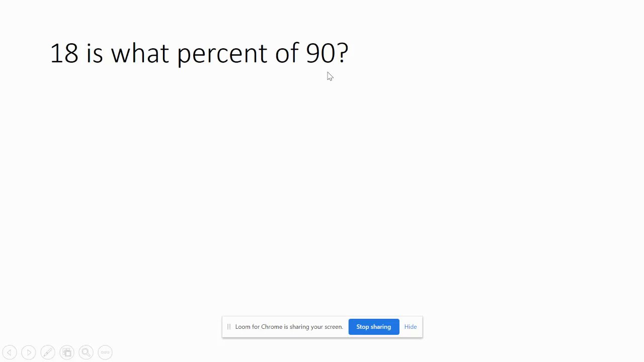Click the word 'what' on the slide
The height and width of the screenshot is (362, 644).
[139, 53]
